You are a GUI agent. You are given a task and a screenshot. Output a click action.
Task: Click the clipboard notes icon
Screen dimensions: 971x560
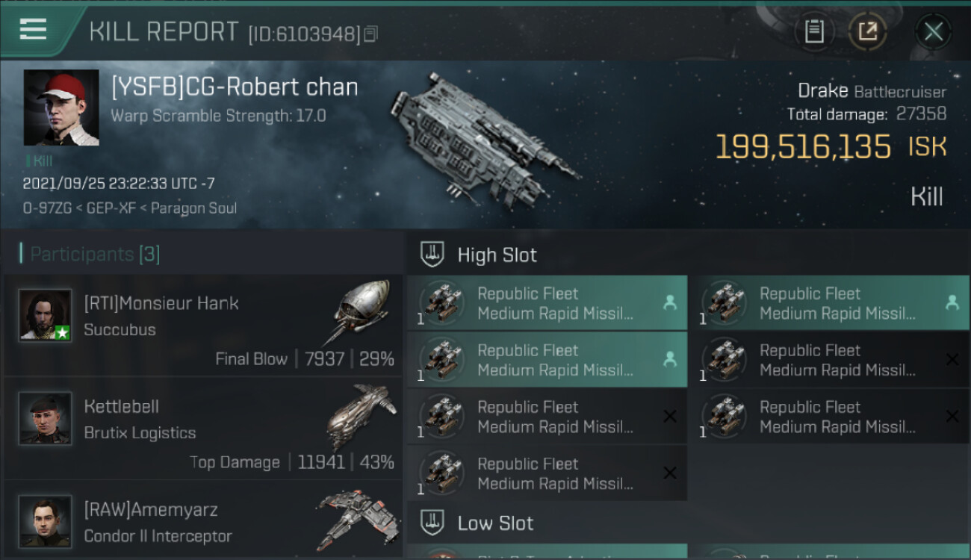814,31
